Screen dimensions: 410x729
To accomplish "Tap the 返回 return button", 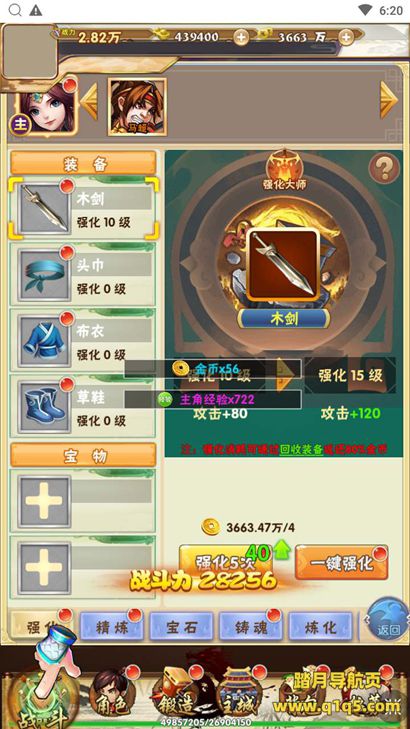I will pyautogui.click(x=389, y=618).
